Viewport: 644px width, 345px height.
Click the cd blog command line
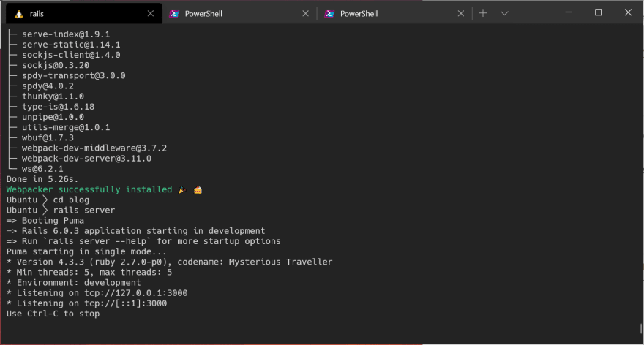pos(48,200)
